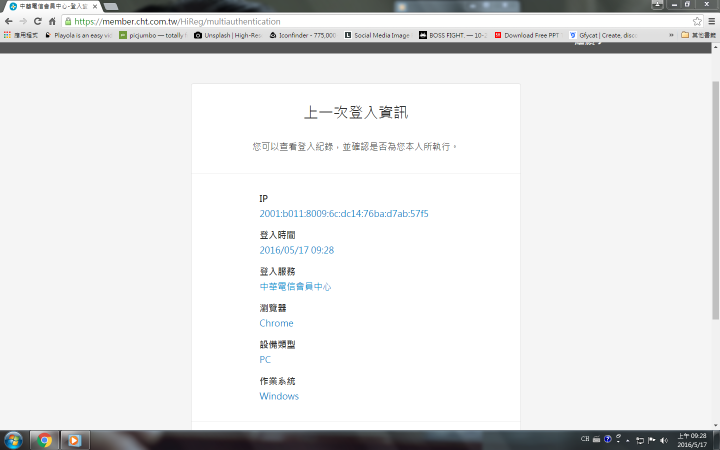
Task: Open the Iconfinder bookmark
Action: tap(303, 35)
